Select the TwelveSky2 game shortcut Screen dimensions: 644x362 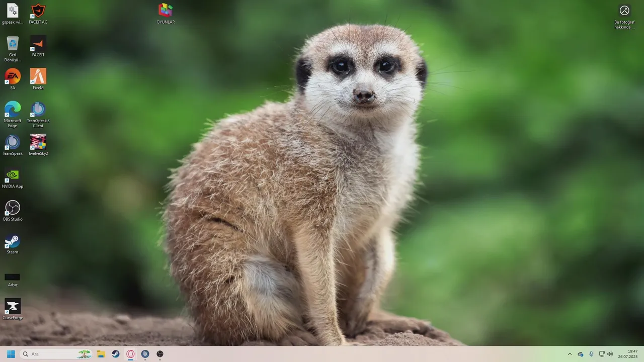pos(38,145)
